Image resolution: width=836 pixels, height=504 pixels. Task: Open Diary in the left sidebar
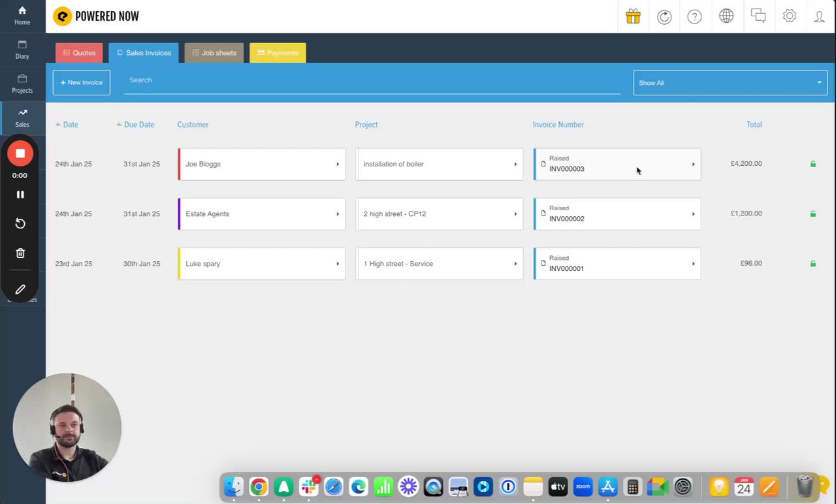click(x=22, y=50)
